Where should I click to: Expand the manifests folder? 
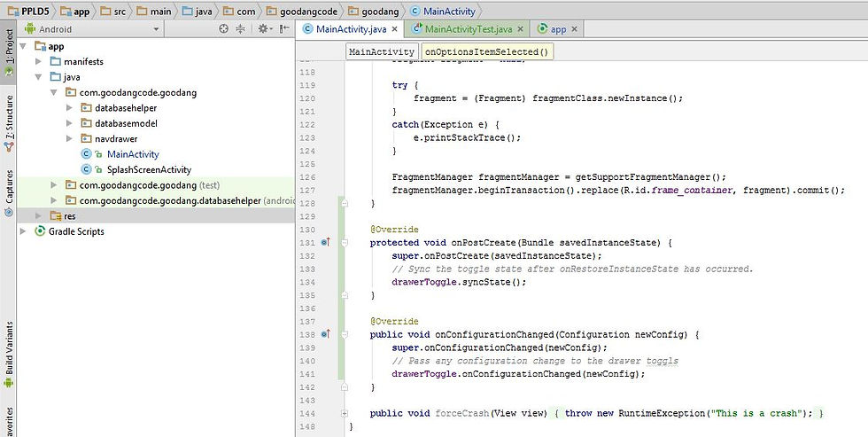[x=38, y=61]
